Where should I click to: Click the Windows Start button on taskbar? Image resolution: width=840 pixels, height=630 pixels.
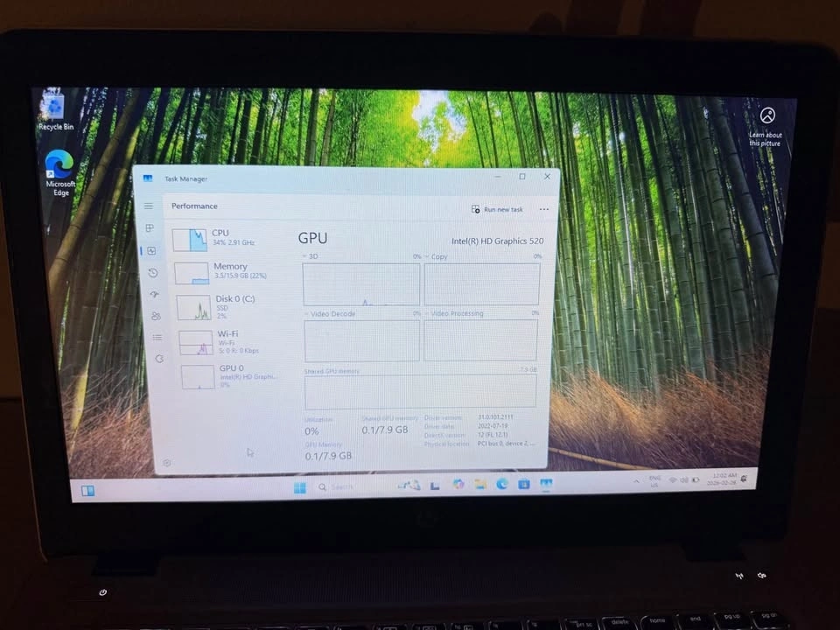coord(300,487)
